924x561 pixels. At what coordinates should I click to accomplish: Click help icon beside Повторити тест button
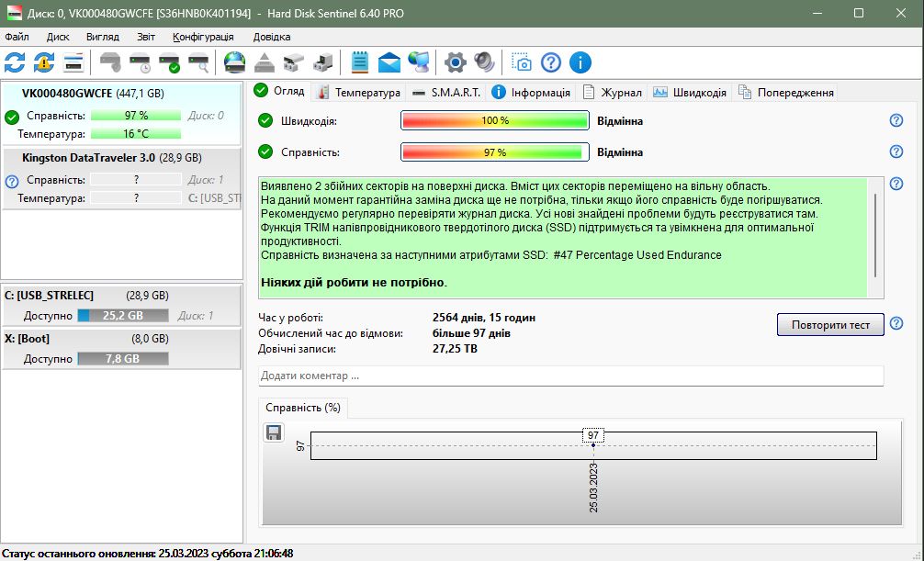pyautogui.click(x=896, y=323)
